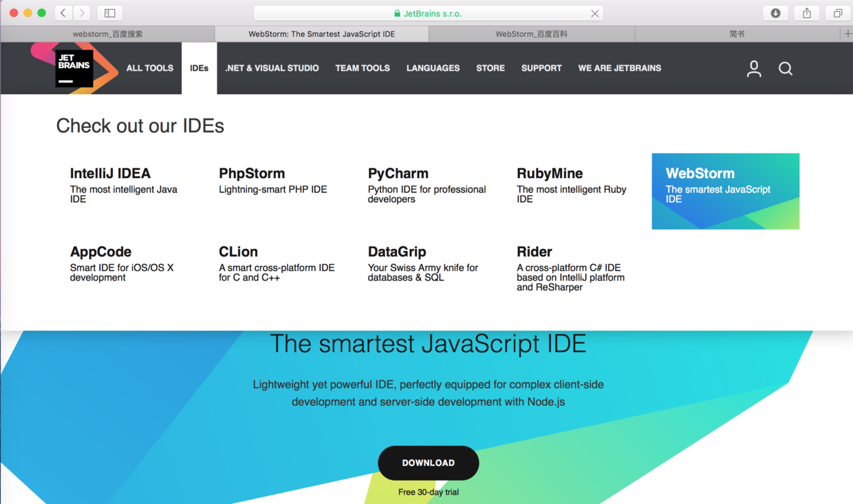Open WE ARE JETBRAINS menu

620,68
